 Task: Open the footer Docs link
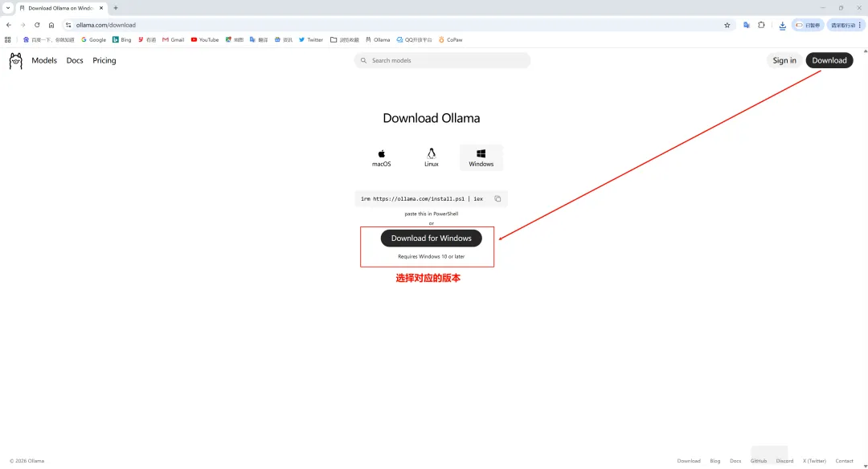[x=735, y=461]
